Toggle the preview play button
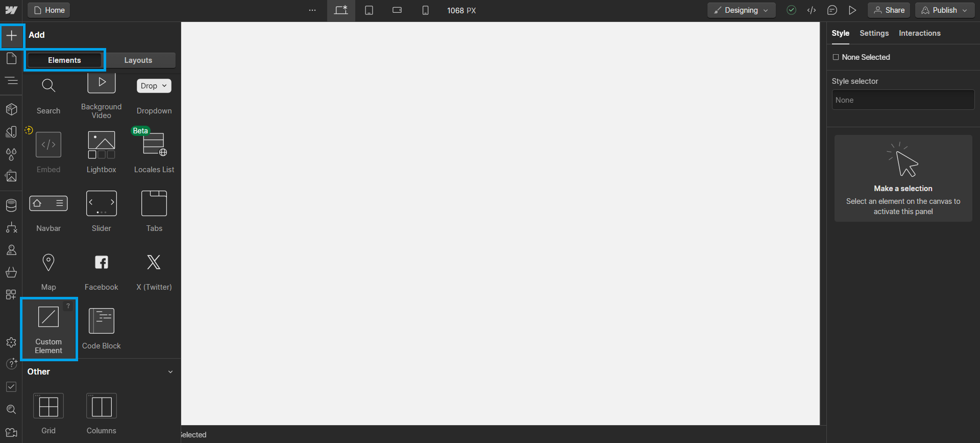This screenshot has height=443, width=980. 852,10
